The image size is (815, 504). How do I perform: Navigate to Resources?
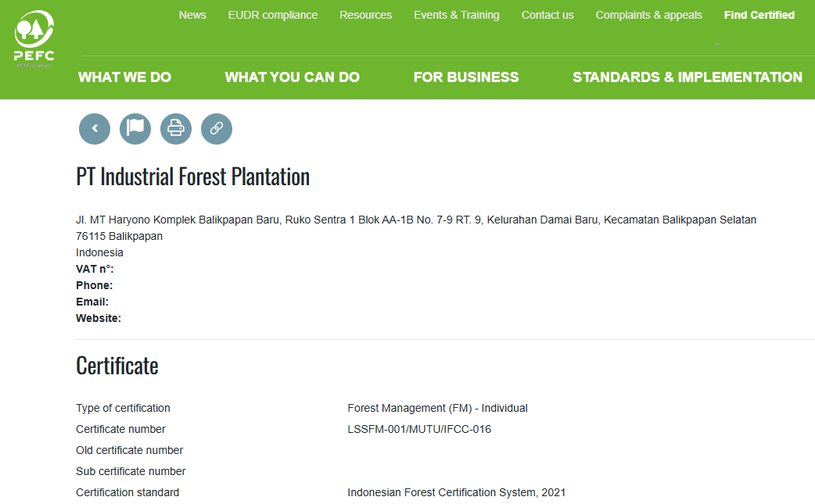[366, 15]
